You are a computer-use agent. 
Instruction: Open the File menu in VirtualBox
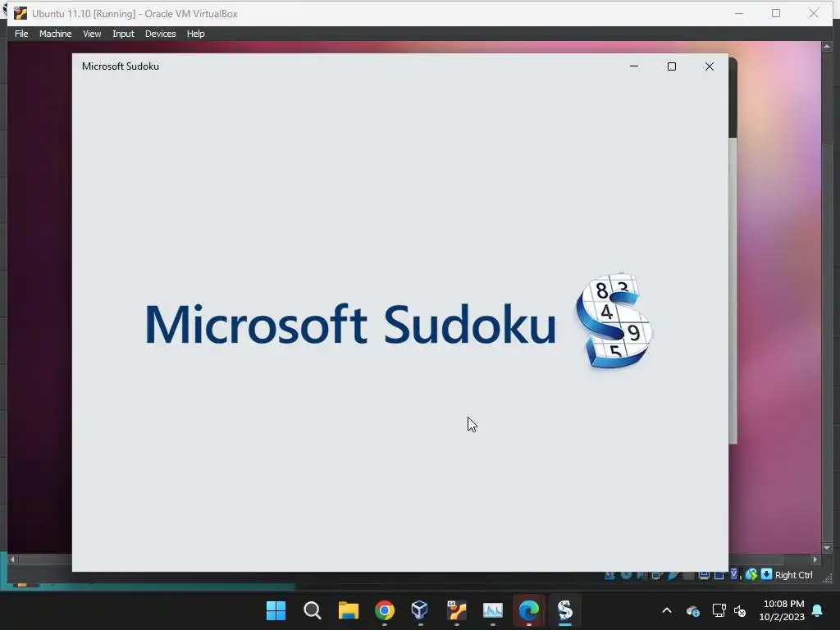pos(21,34)
